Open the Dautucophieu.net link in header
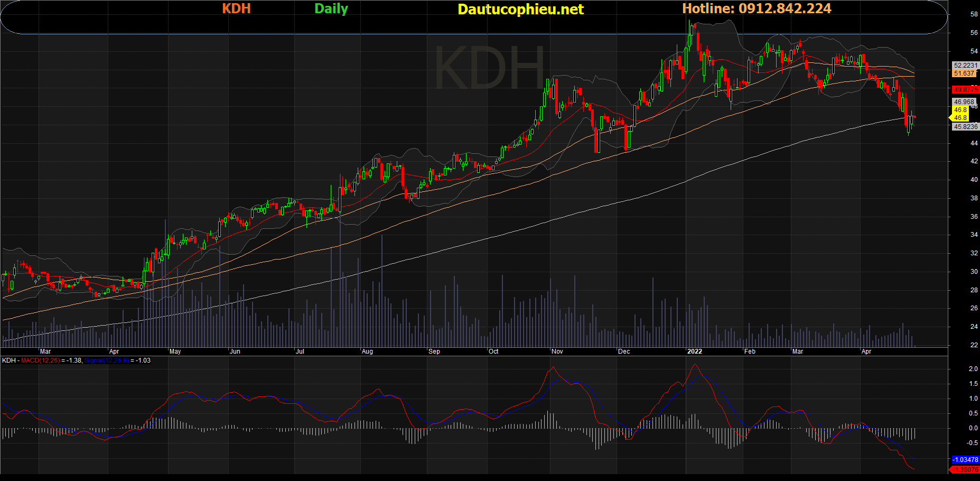Viewport: 980px width, 481px height. tap(520, 10)
